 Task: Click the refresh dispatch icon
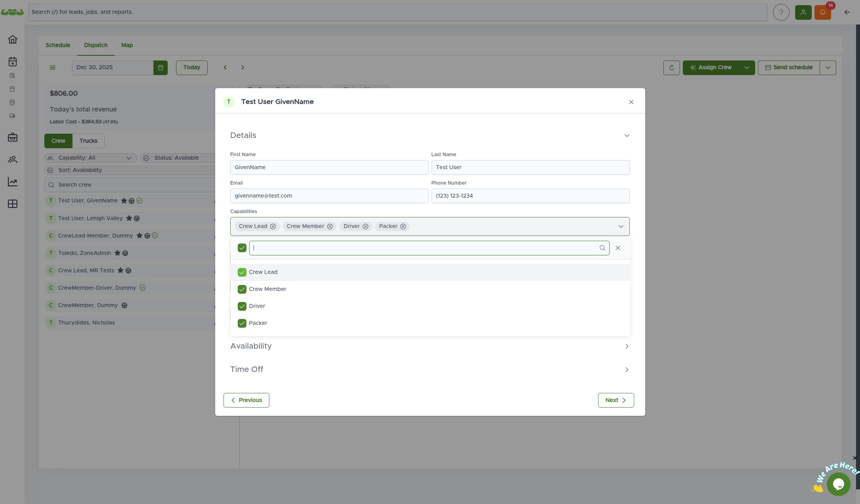(x=671, y=68)
